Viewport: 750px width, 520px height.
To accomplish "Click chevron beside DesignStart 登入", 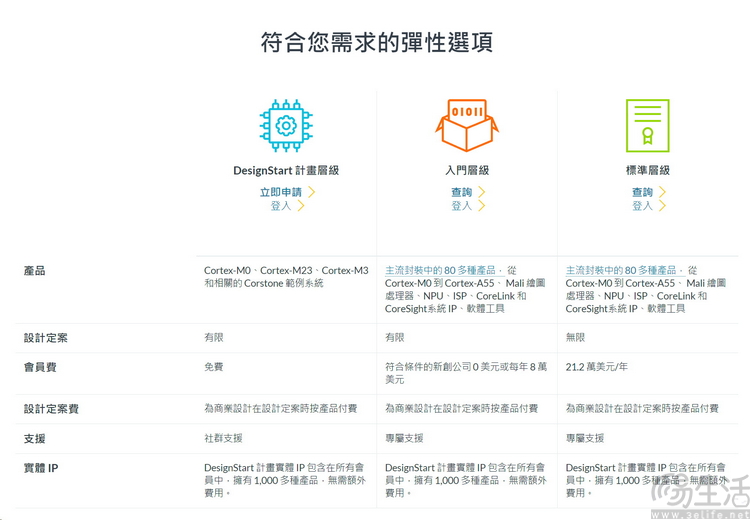I will (x=301, y=206).
